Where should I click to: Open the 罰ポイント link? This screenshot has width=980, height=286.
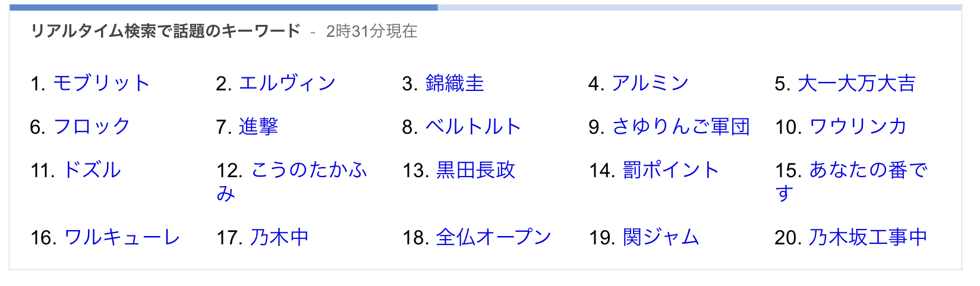670,170
